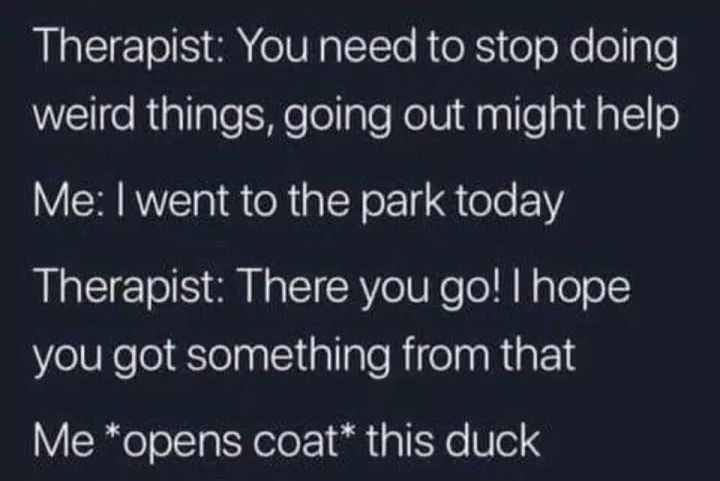
Task: Select the word "park"
Action: coord(402,202)
